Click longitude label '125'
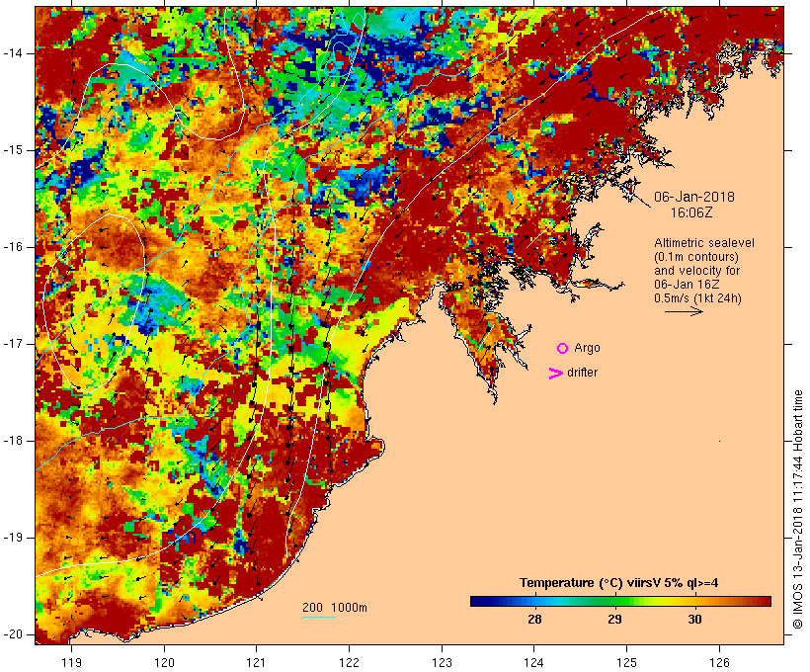This screenshot has height=672, width=810. [627, 663]
